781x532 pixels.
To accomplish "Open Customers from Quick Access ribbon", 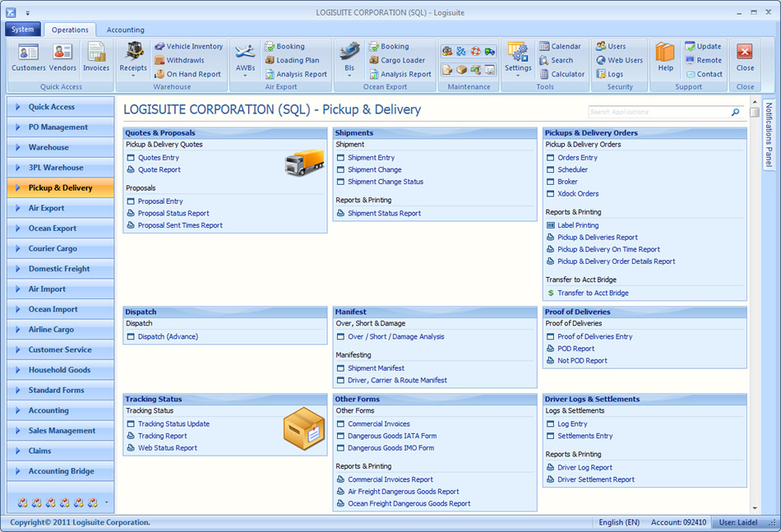I will click(x=29, y=58).
